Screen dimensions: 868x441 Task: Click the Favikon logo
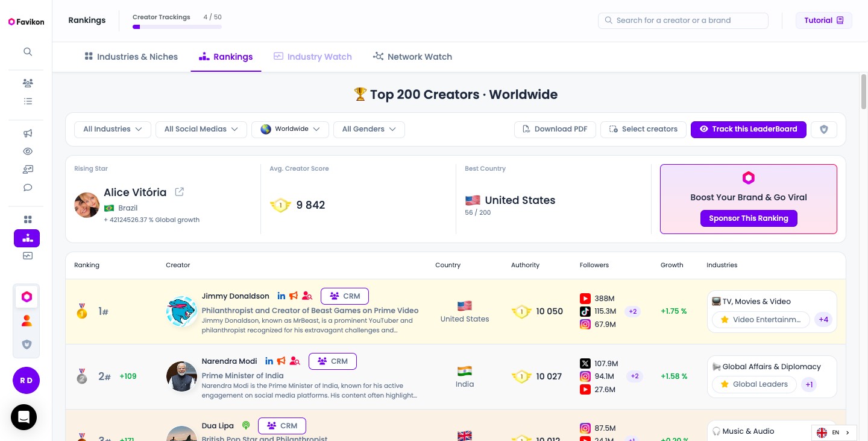[26, 22]
